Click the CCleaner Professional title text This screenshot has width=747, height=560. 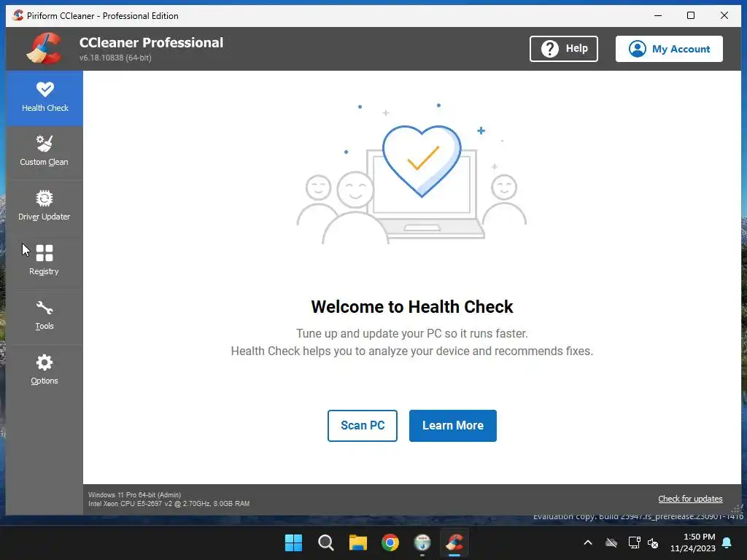tap(151, 42)
